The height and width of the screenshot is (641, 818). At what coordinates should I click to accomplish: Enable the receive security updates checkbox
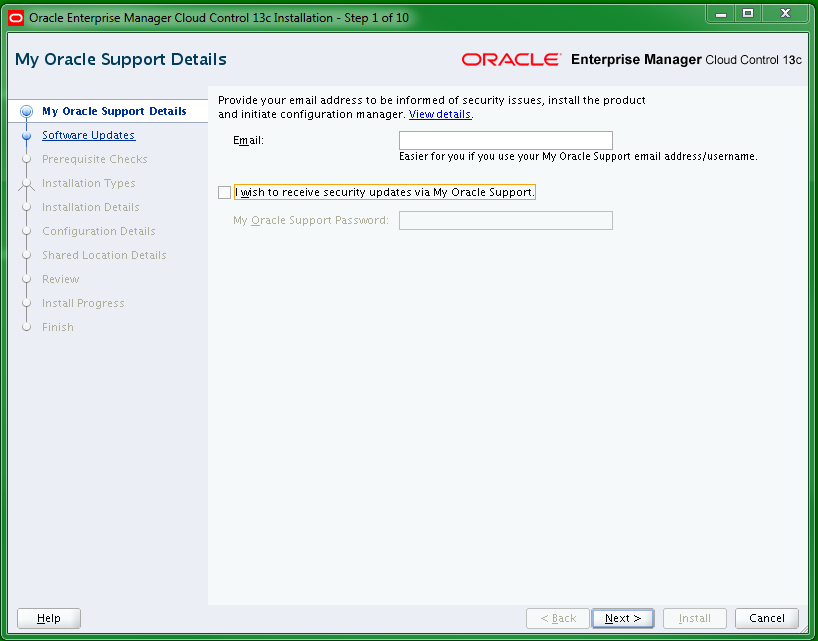[224, 192]
